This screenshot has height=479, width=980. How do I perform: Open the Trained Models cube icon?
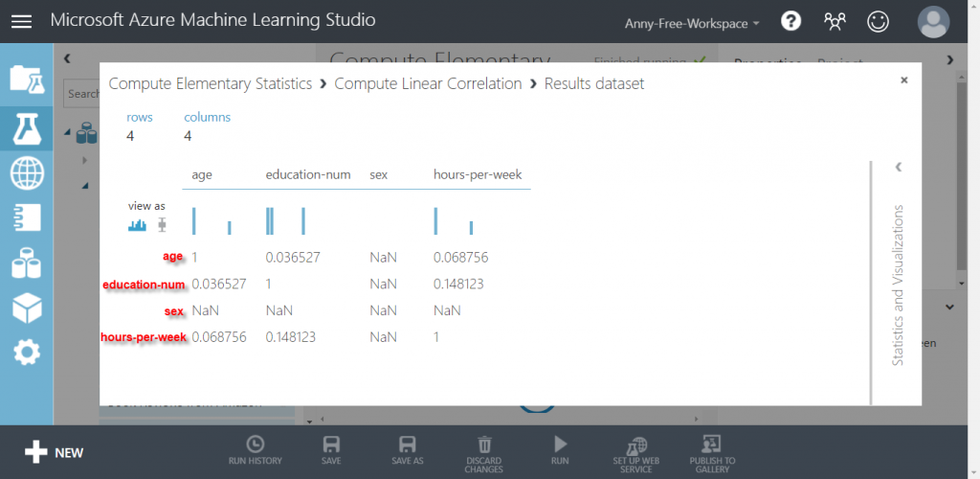(x=27, y=308)
